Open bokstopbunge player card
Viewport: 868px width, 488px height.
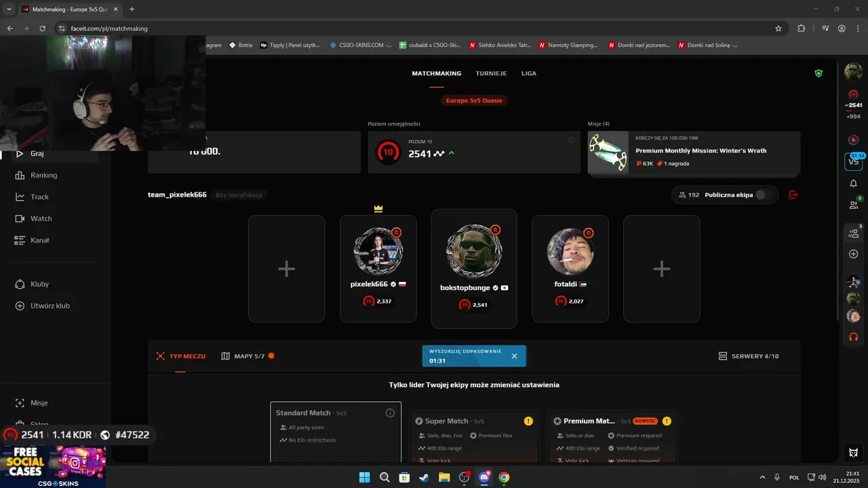[474, 269]
